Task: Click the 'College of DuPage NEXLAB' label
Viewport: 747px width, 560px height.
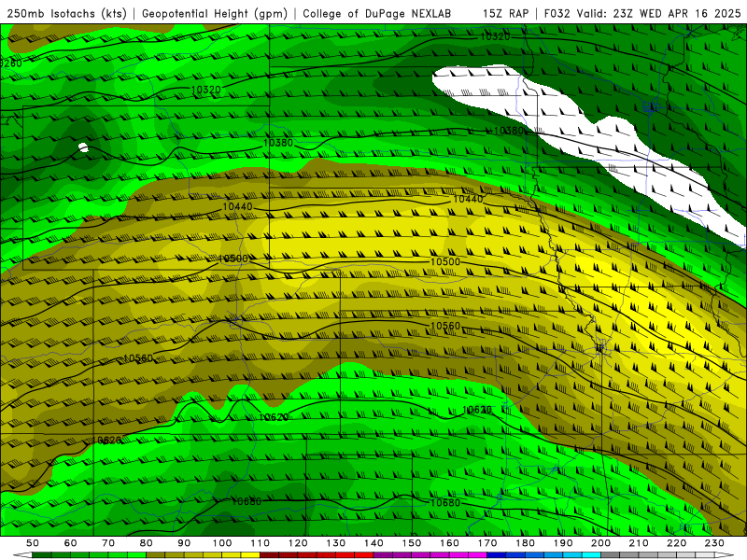Action: tap(377, 14)
